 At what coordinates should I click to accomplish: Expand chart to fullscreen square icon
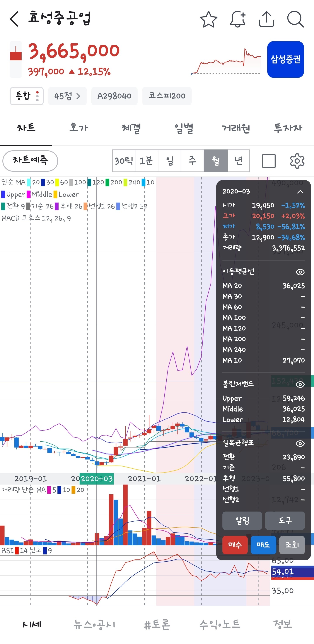click(269, 161)
